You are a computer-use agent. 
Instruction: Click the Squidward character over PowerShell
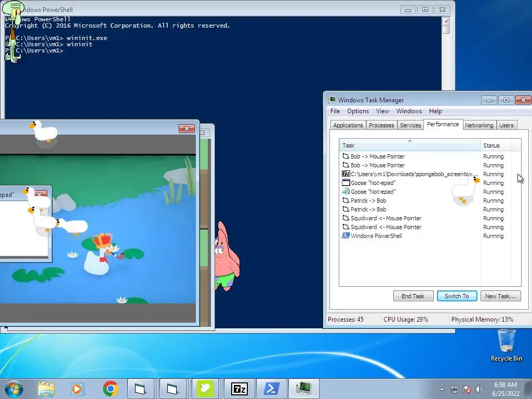(x=14, y=31)
